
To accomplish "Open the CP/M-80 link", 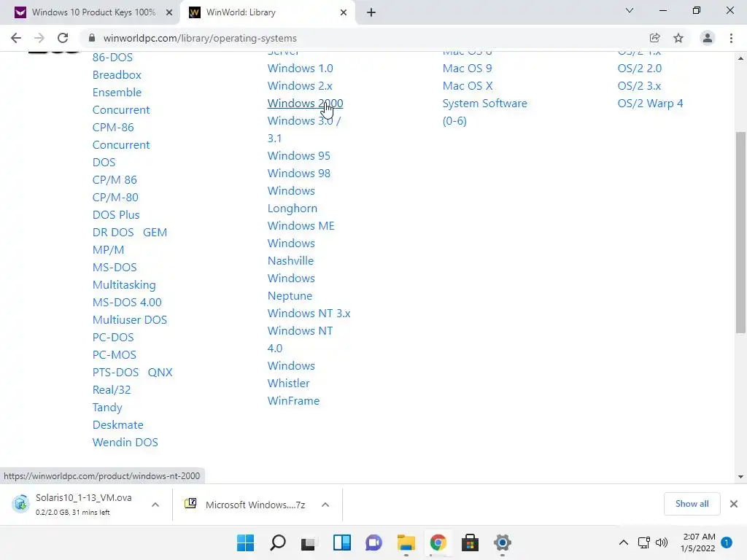I will (x=115, y=197).
